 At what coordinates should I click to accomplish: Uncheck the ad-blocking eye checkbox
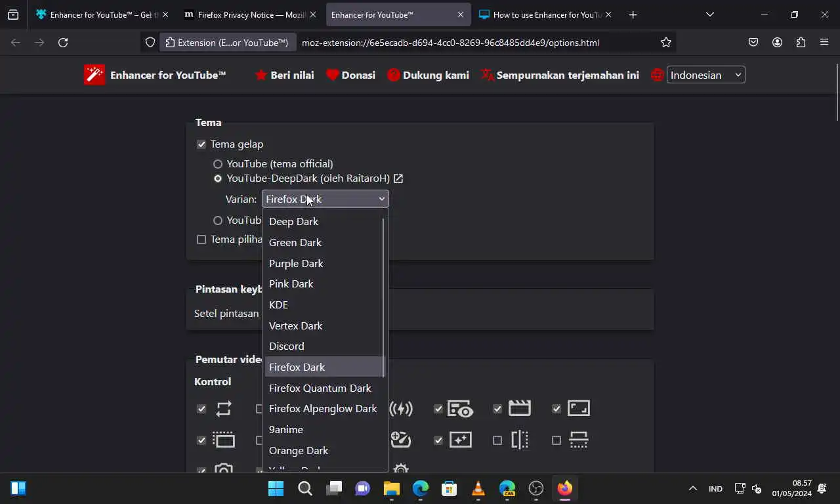pyautogui.click(x=438, y=409)
